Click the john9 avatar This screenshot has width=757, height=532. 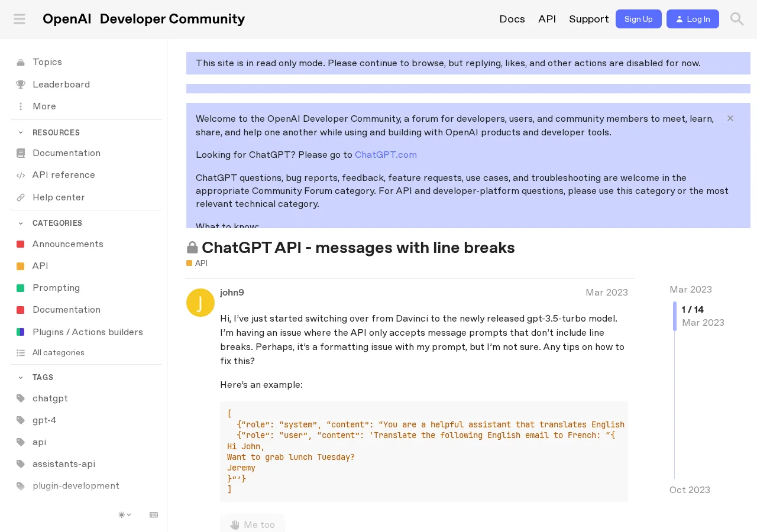pos(200,303)
